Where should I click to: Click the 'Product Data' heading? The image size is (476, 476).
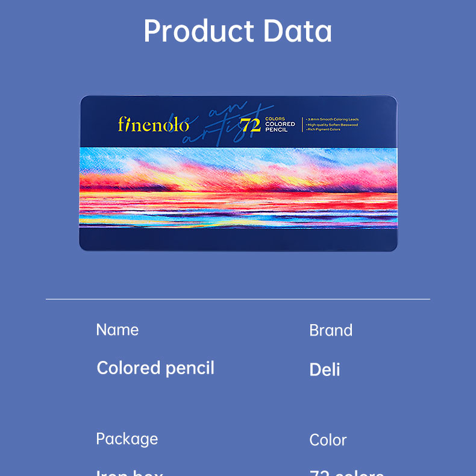click(x=238, y=31)
